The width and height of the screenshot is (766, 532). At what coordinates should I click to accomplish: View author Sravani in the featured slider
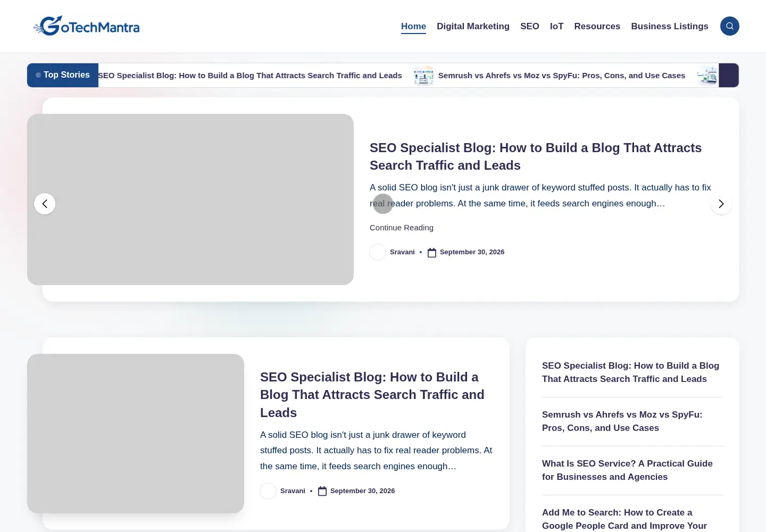[402, 252]
